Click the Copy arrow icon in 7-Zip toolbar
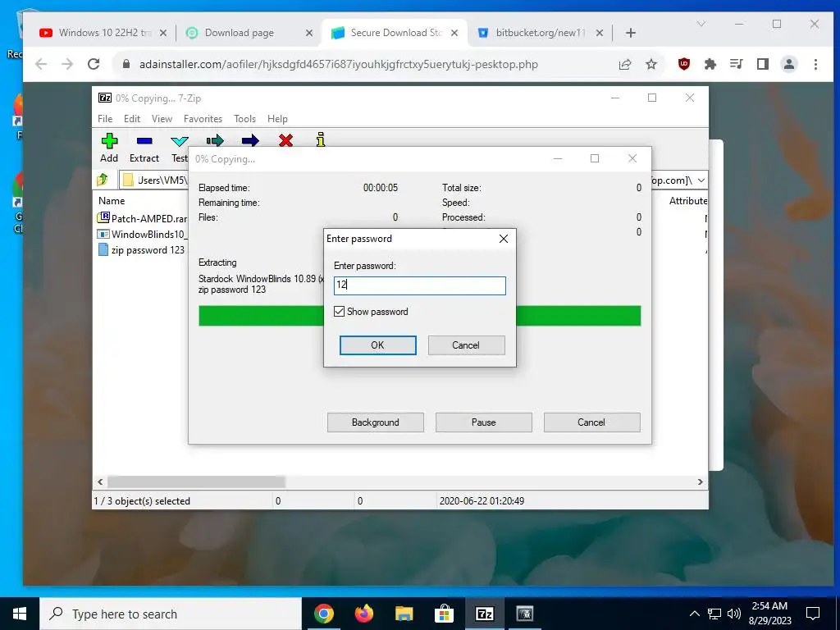The width and height of the screenshot is (840, 630). 215,141
